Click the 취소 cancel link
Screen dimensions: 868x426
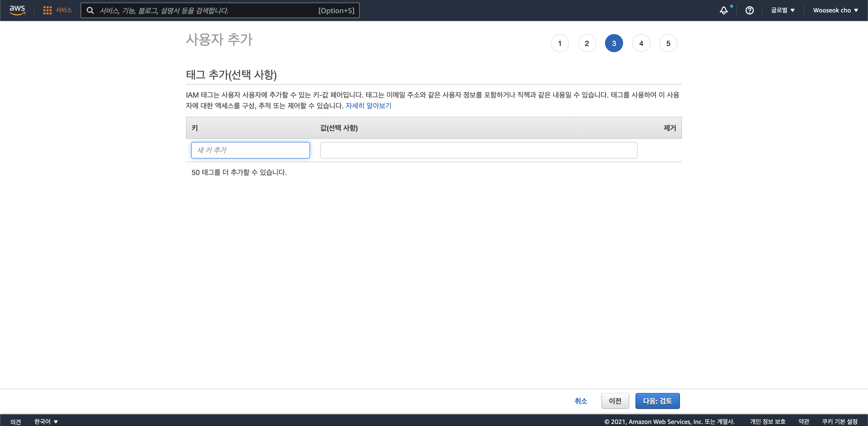[x=580, y=401]
